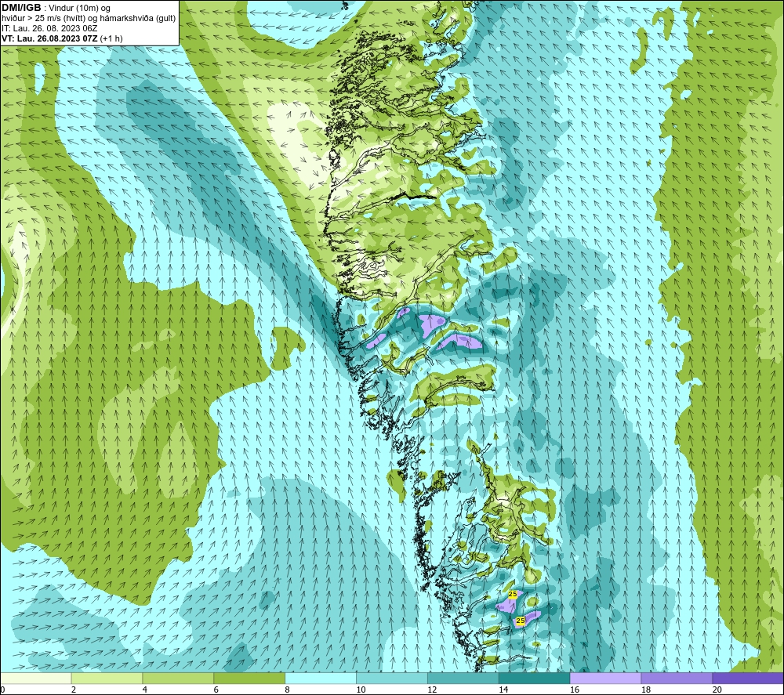The height and width of the screenshot is (695, 784).
Task: Select the 10–12 m/s light teal swatch
Action: pyautogui.click(x=392, y=678)
